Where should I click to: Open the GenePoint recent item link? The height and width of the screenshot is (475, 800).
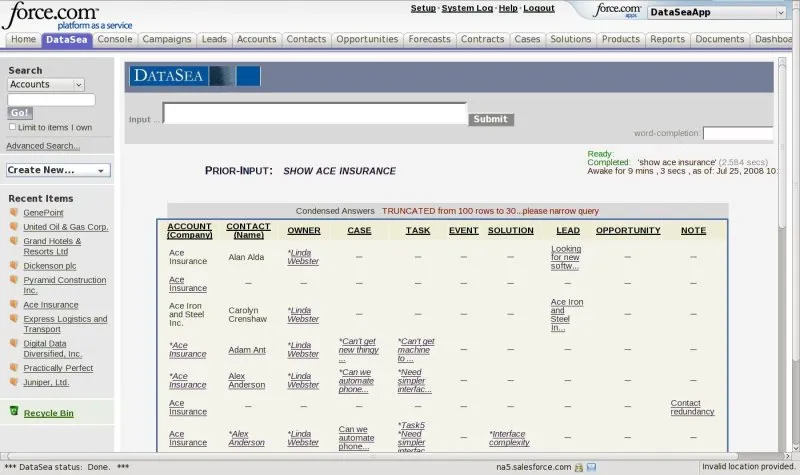click(x=43, y=213)
